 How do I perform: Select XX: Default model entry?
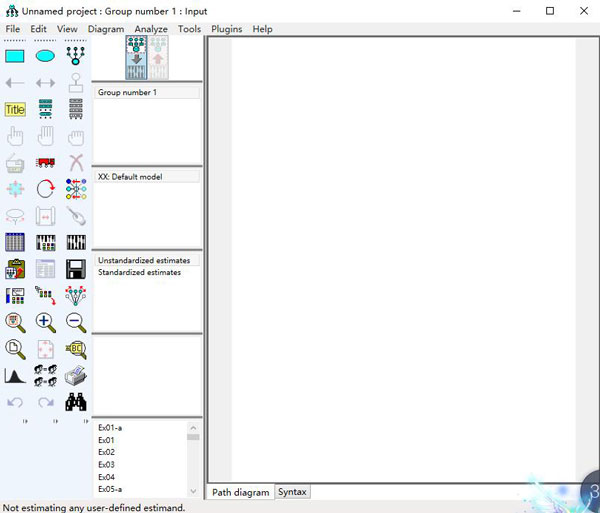click(147, 177)
